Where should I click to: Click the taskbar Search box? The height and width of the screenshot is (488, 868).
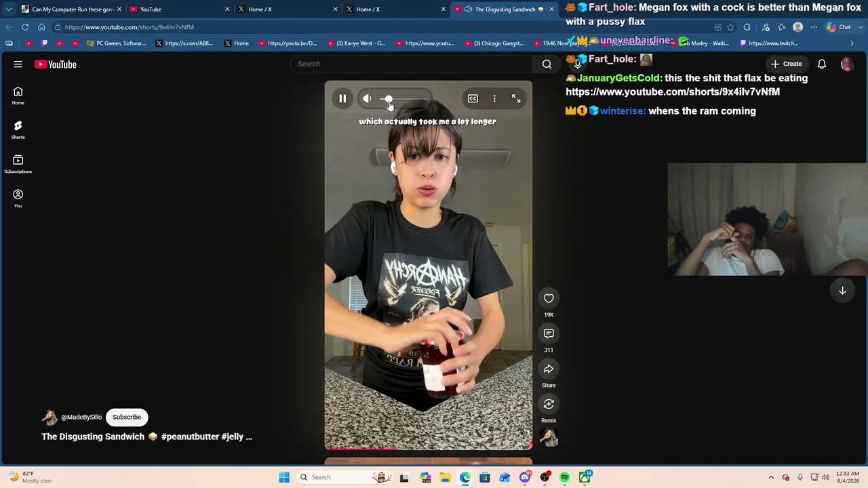point(344,478)
